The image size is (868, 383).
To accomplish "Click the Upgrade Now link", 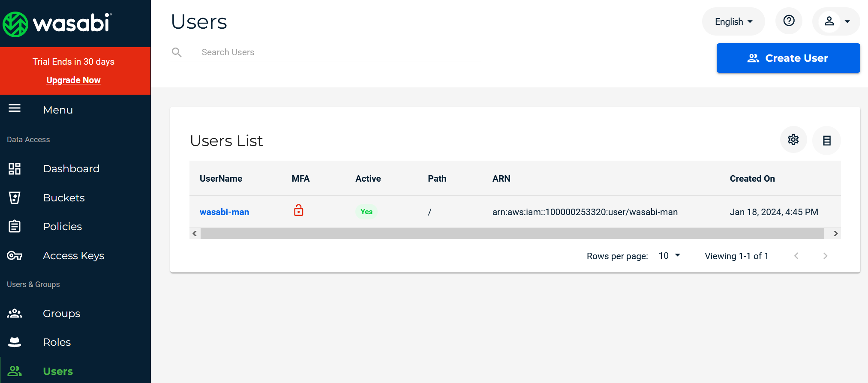I will tap(73, 80).
